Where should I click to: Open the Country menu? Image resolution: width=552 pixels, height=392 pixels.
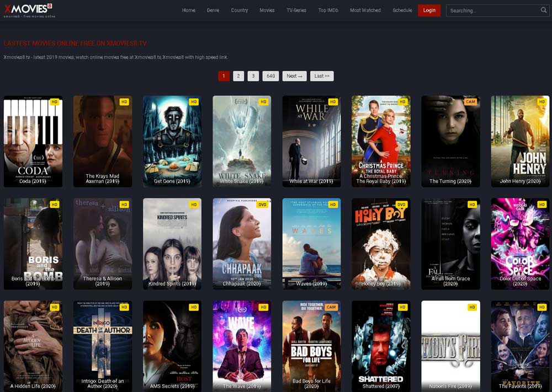240,10
